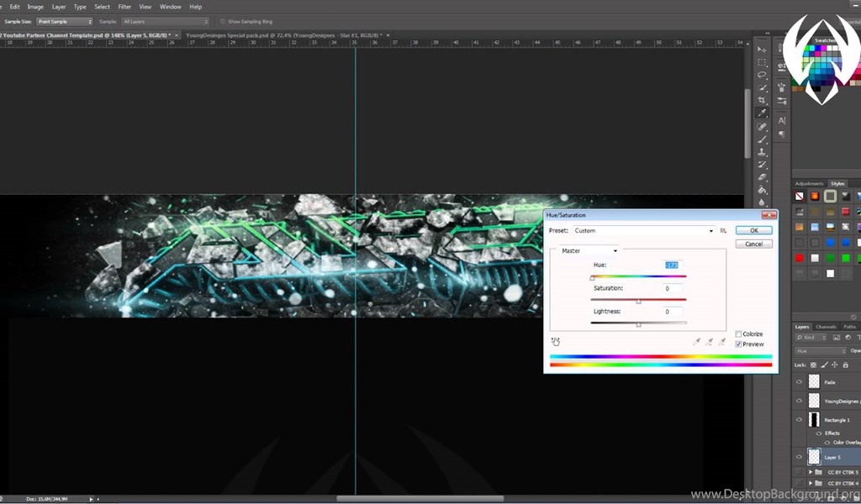
Task: Toggle Color Overlay effect visibility
Action: [827, 443]
